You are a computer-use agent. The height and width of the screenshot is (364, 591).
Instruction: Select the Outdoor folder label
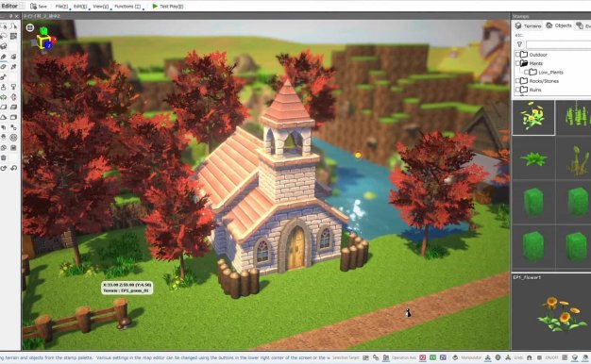pyautogui.click(x=538, y=55)
